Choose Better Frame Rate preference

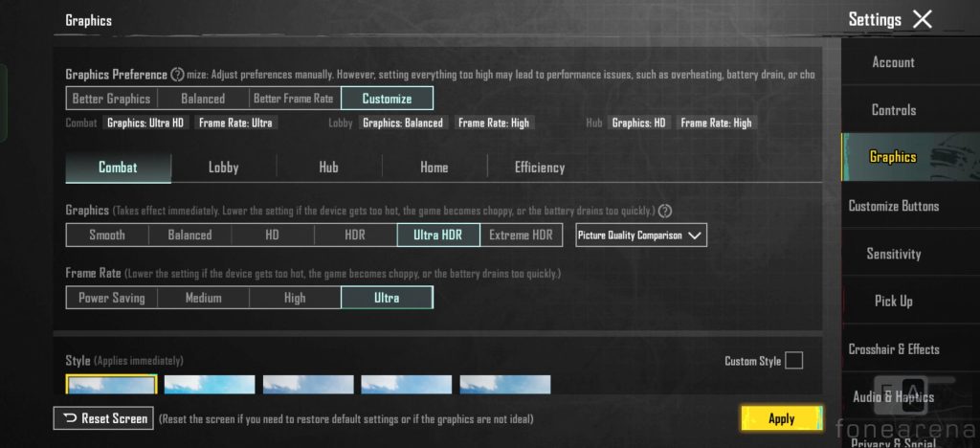[x=294, y=99]
